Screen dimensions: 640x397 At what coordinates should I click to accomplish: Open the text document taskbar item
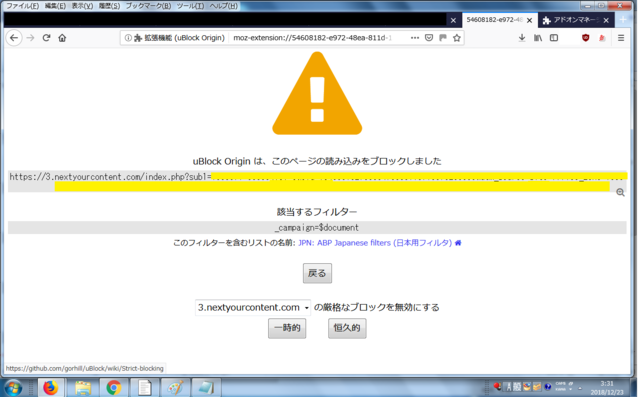point(144,388)
